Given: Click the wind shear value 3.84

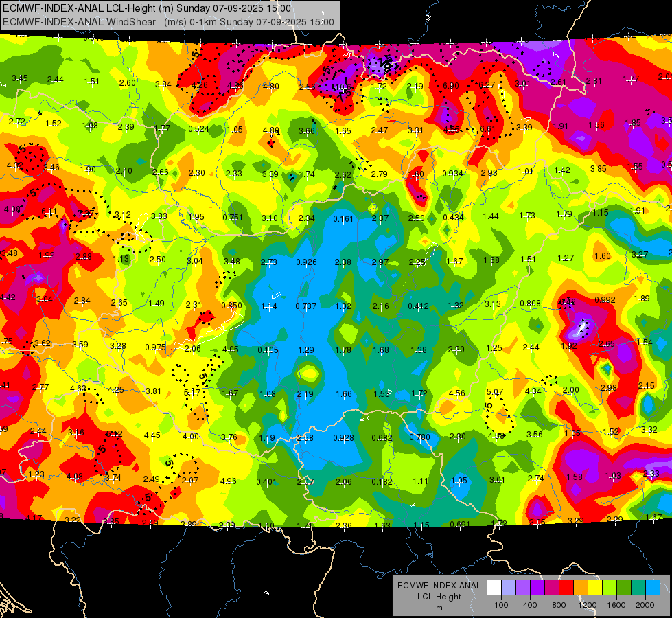Looking at the screenshot, I should pyautogui.click(x=163, y=84).
